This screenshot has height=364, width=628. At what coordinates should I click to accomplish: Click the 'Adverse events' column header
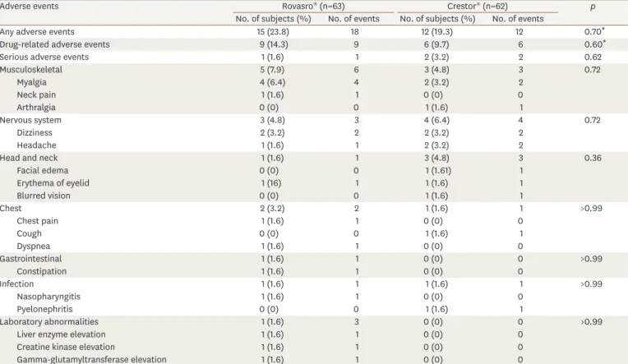(x=30, y=6)
